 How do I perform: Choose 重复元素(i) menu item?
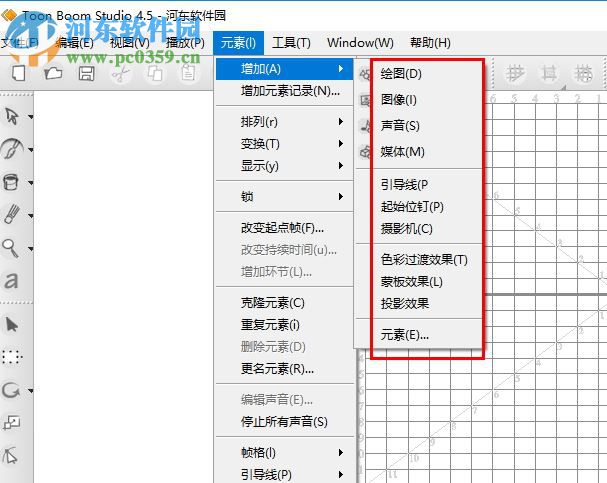tap(285, 325)
